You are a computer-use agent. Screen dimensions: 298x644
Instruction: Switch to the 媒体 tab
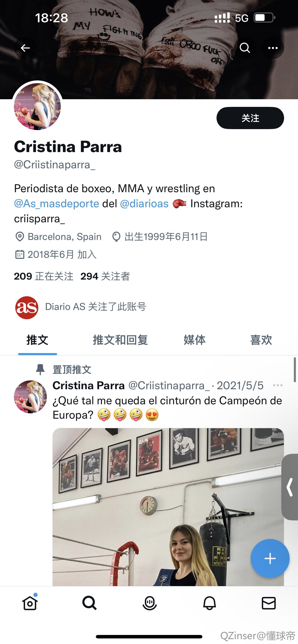click(x=195, y=340)
